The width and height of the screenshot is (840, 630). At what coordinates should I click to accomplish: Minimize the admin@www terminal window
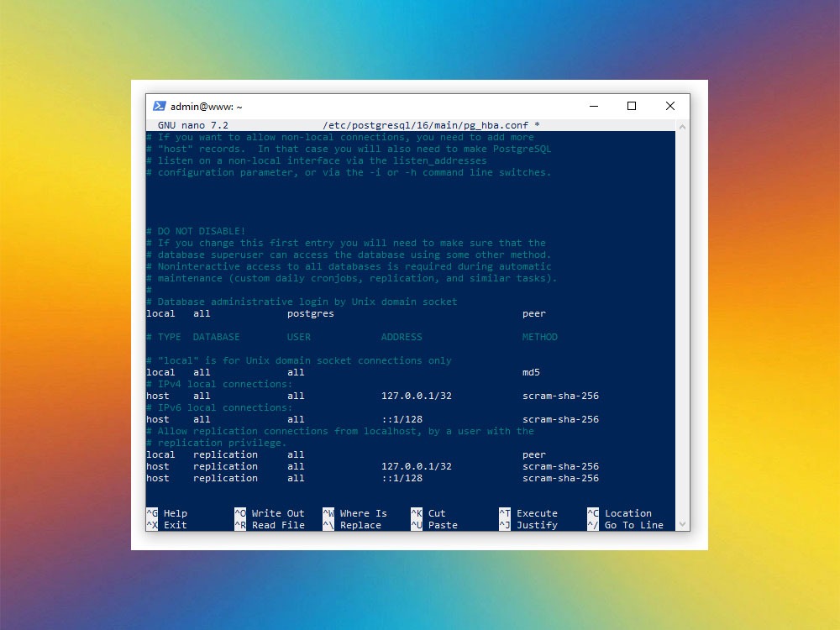[x=593, y=106]
